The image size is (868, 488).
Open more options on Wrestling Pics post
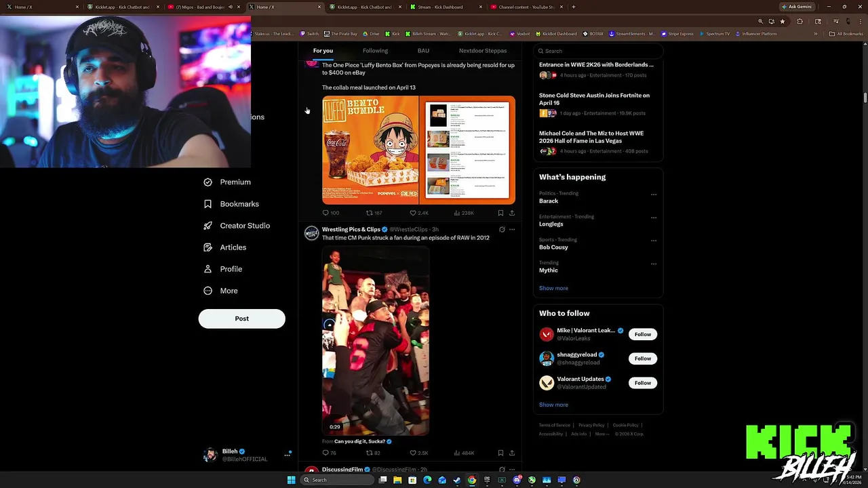pos(512,229)
